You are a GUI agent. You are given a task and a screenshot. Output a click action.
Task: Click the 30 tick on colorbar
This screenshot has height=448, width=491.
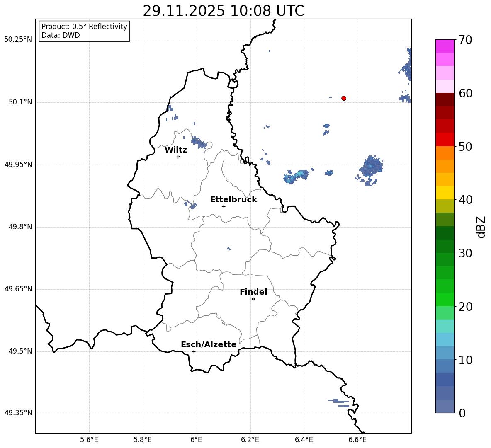click(x=465, y=253)
